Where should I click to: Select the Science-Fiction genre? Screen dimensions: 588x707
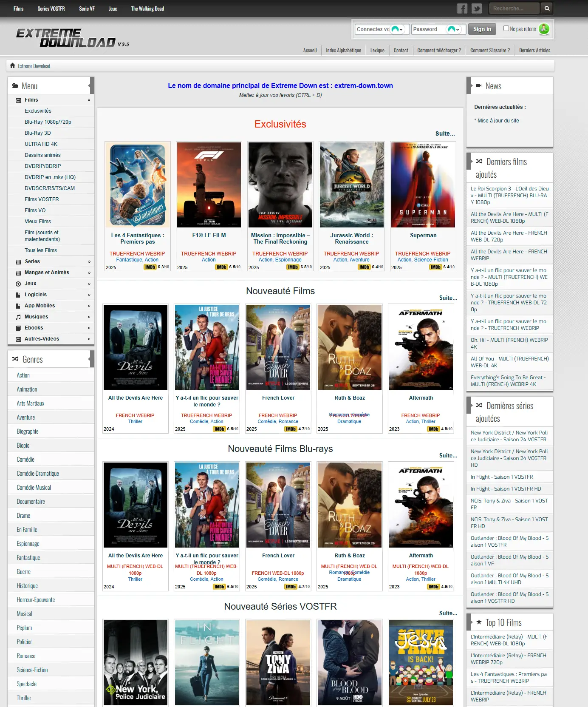(x=32, y=670)
